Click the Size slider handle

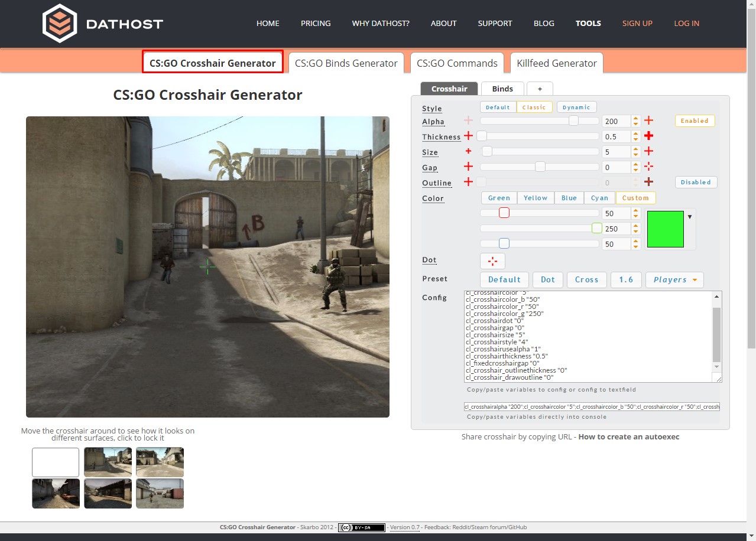pos(486,151)
